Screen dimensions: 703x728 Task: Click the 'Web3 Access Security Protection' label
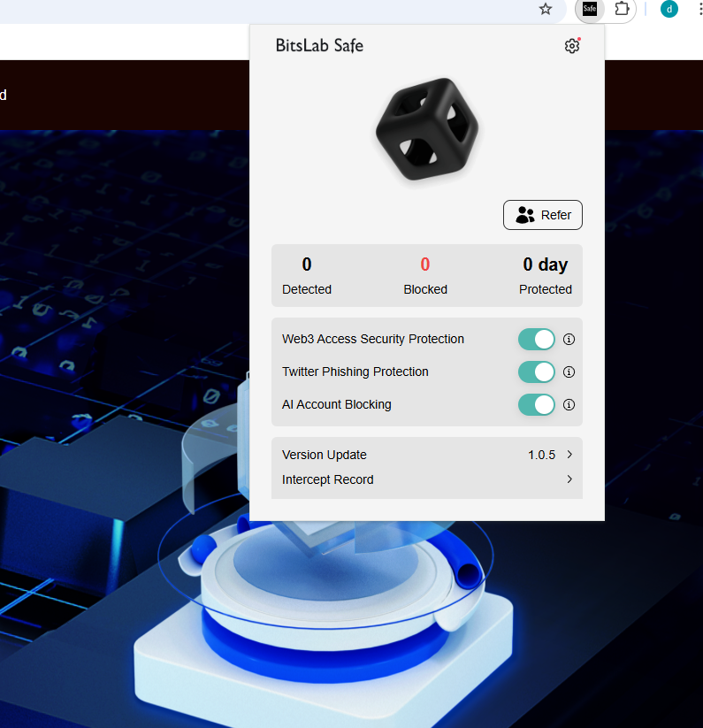coord(372,340)
